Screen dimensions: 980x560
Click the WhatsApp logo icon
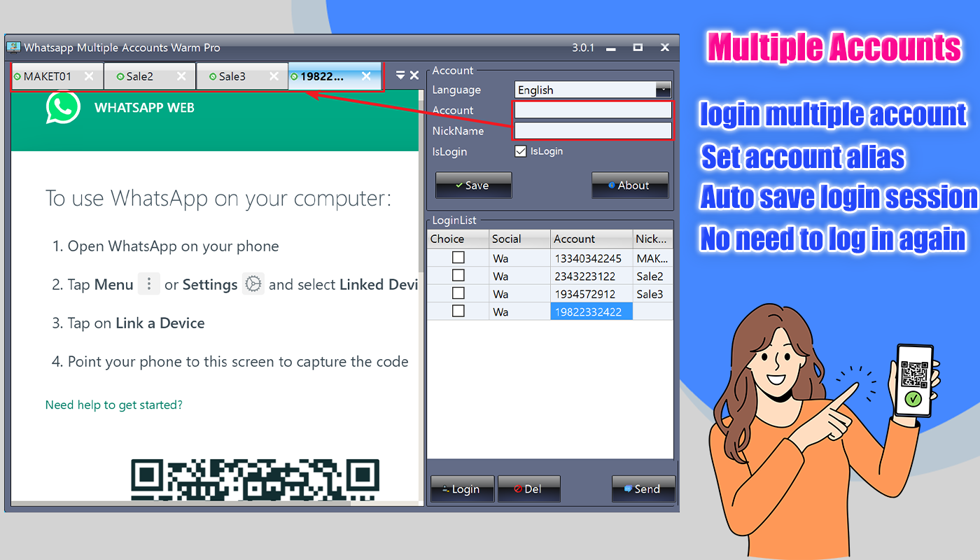[63, 108]
